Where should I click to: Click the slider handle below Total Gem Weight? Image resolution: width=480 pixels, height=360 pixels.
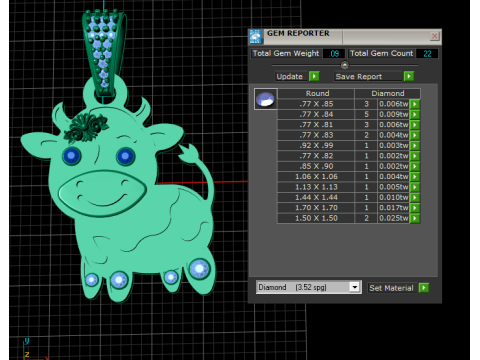point(345,65)
